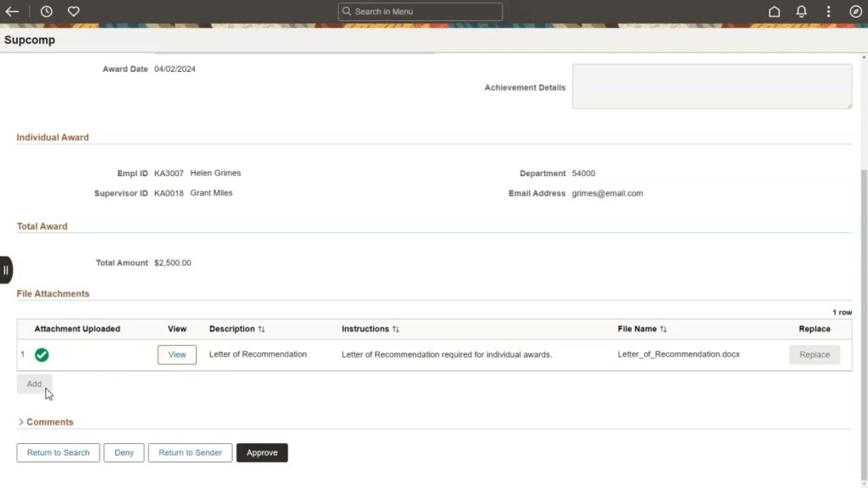The width and height of the screenshot is (868, 488).
Task: Click the side panel collapse tab
Action: (6, 269)
